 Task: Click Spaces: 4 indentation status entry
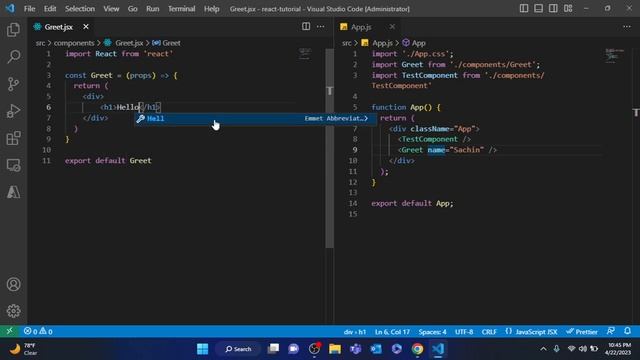432,331
